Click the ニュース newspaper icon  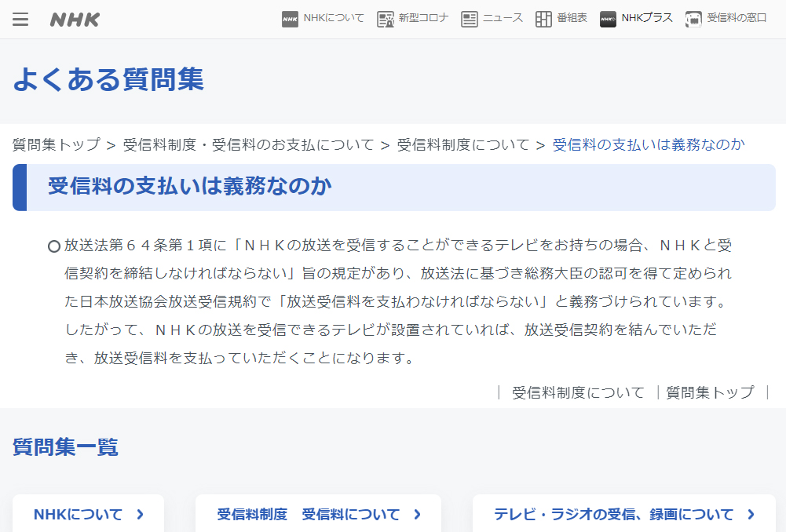pyautogui.click(x=470, y=19)
